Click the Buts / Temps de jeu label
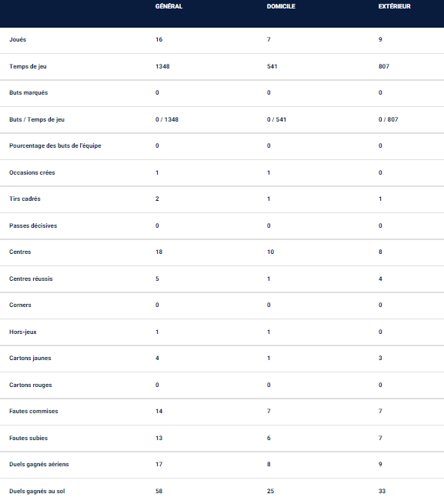Image resolution: width=444 pixels, height=504 pixels. pyautogui.click(x=37, y=119)
